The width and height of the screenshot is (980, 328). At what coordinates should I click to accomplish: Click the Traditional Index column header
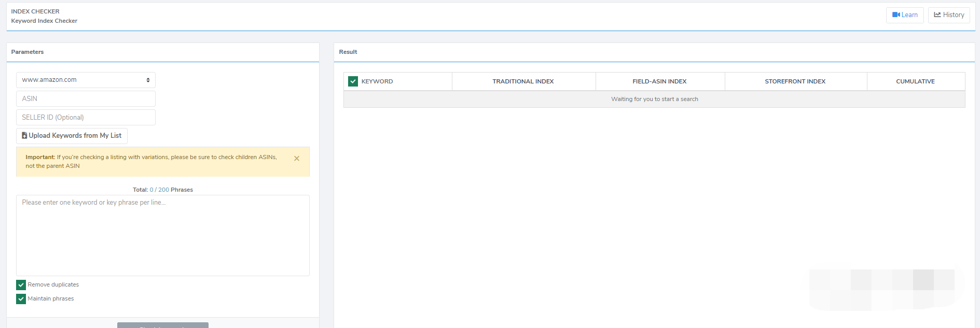(x=523, y=81)
